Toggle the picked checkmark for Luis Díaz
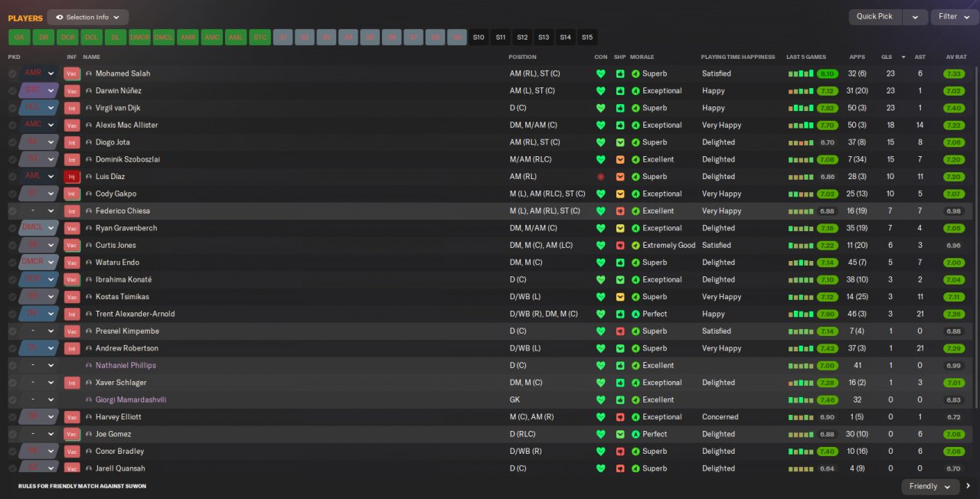This screenshot has width=980, height=499. point(12,177)
